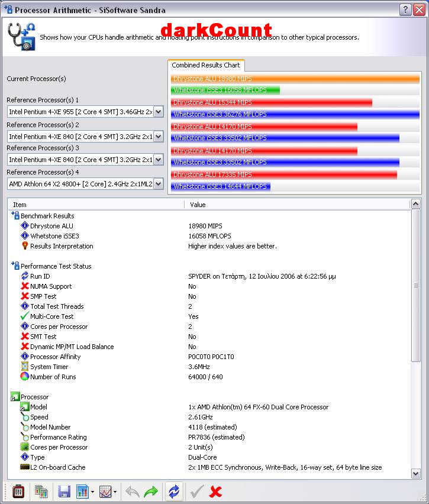Click the blue Whetstone iSSE3 14644 MFLOPS bar
This screenshot has height=504, width=429.
(221, 186)
